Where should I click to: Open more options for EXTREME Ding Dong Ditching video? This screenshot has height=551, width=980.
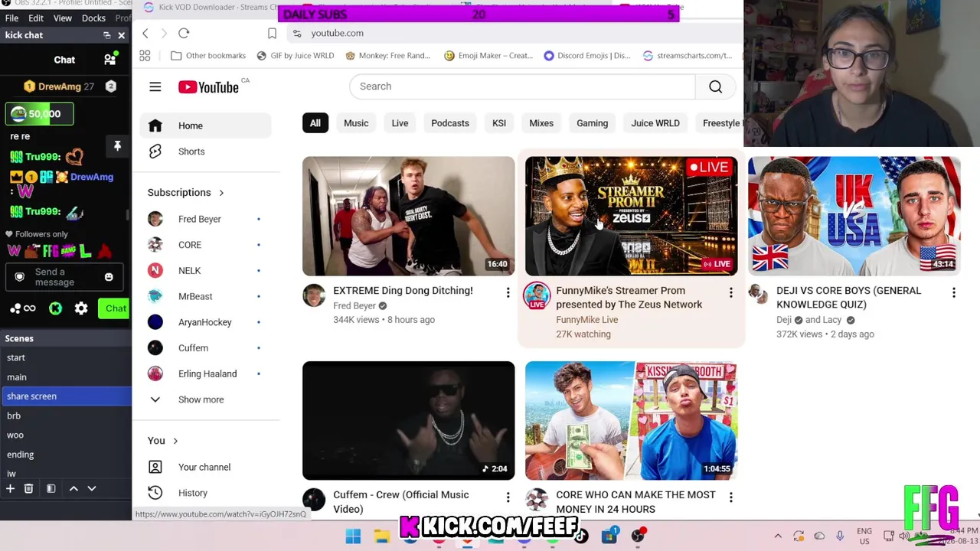508,292
